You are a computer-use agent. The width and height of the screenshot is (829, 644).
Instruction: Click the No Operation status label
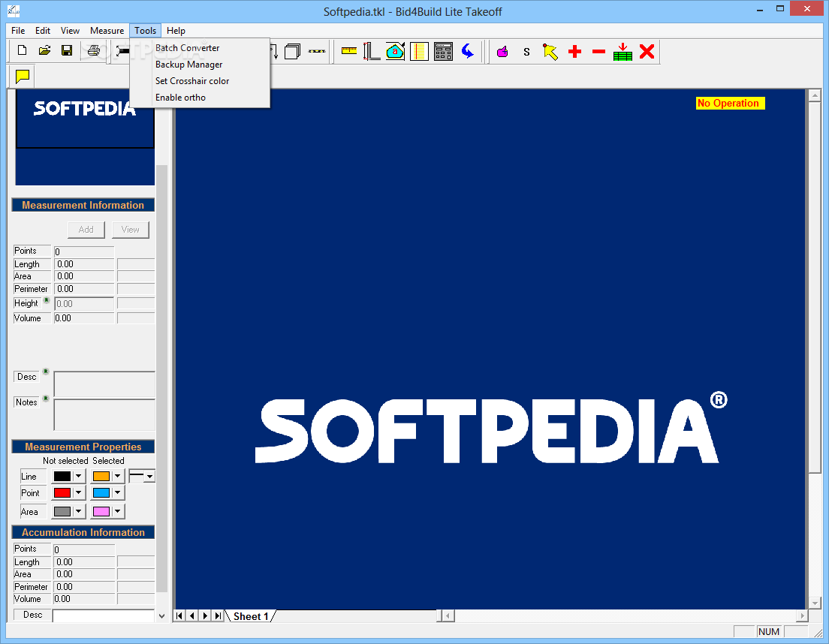click(730, 103)
